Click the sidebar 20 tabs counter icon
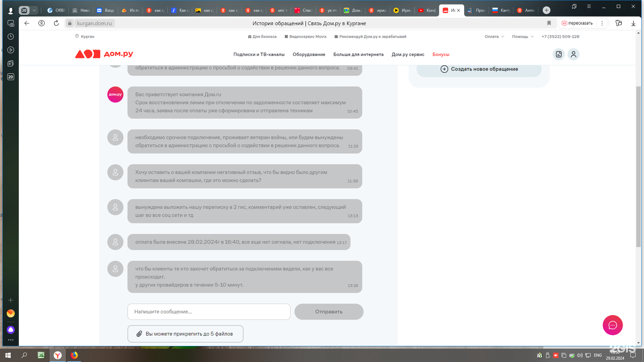 point(11,77)
